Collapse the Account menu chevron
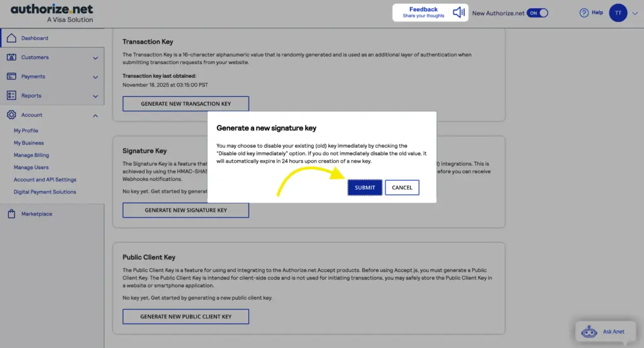This screenshot has height=348, width=644. pyautogui.click(x=96, y=116)
